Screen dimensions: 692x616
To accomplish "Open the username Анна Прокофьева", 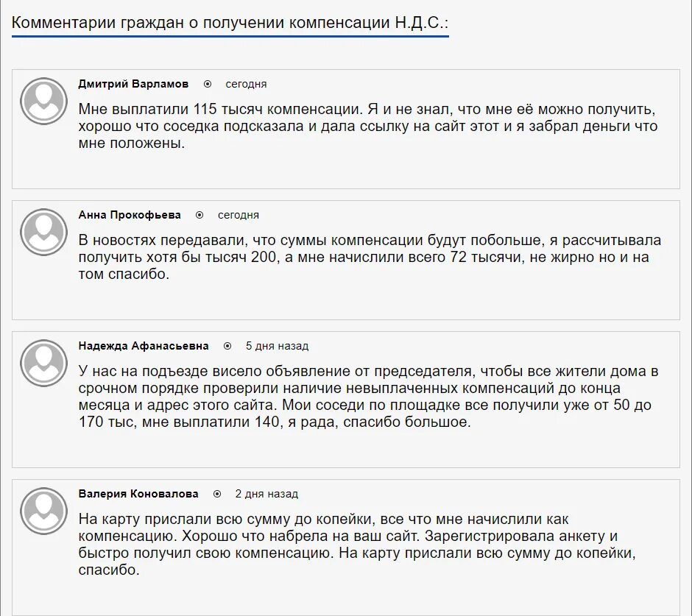I will click(130, 215).
